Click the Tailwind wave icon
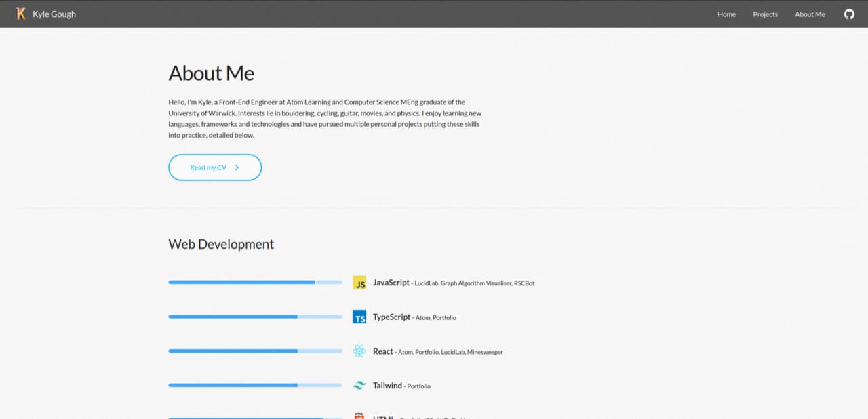Viewport: 868px width, 419px height. (359, 386)
